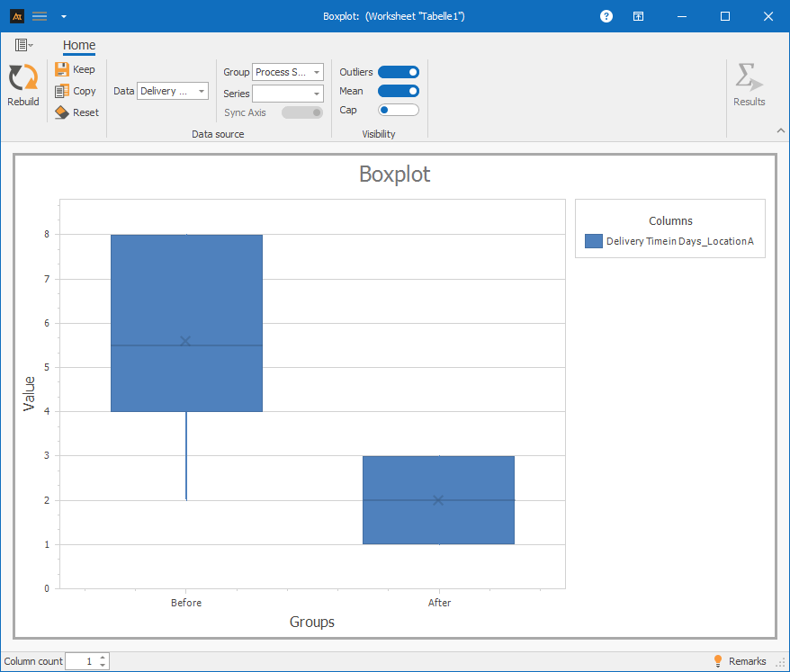Increase column count with up arrow

click(x=103, y=658)
